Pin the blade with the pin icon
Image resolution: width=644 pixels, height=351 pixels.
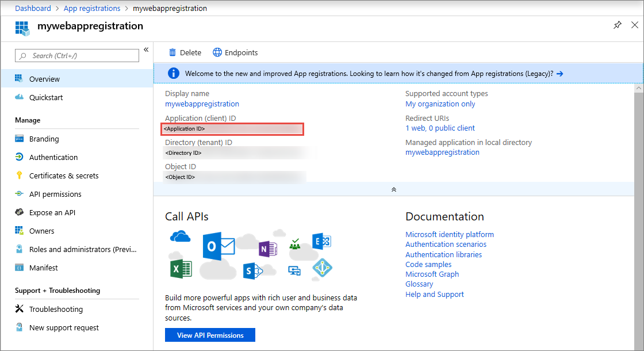(x=617, y=25)
